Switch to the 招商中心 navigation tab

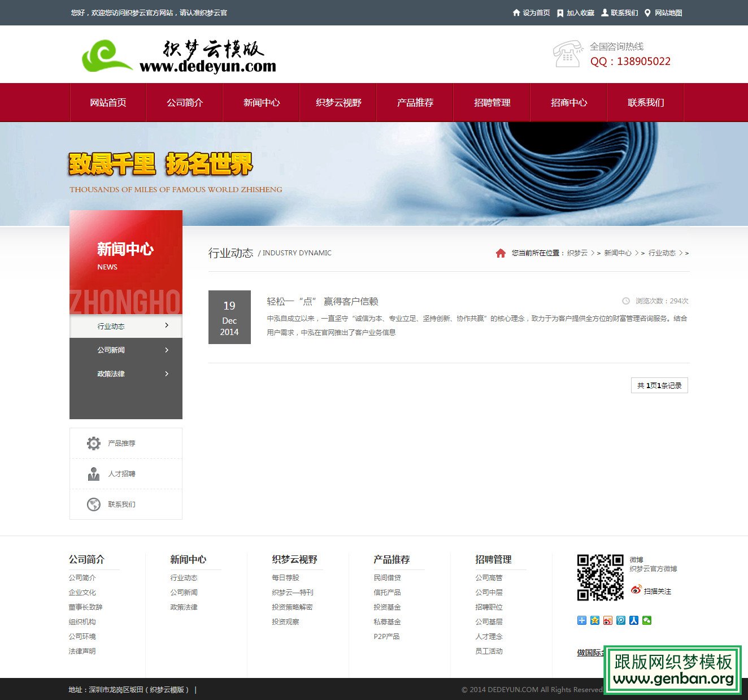tap(568, 102)
